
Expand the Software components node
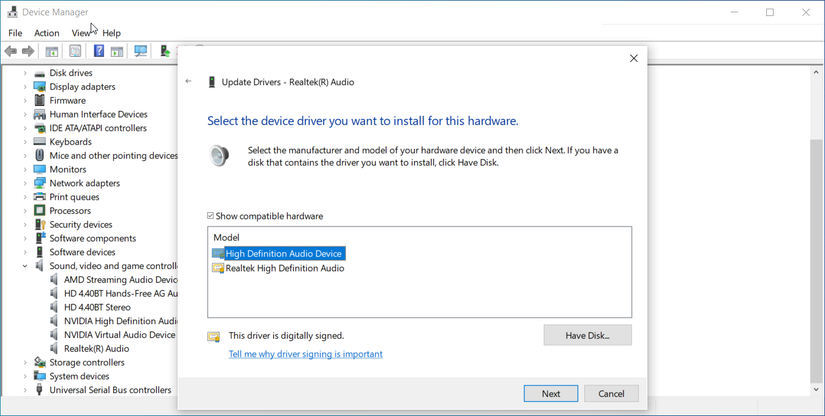coord(25,238)
